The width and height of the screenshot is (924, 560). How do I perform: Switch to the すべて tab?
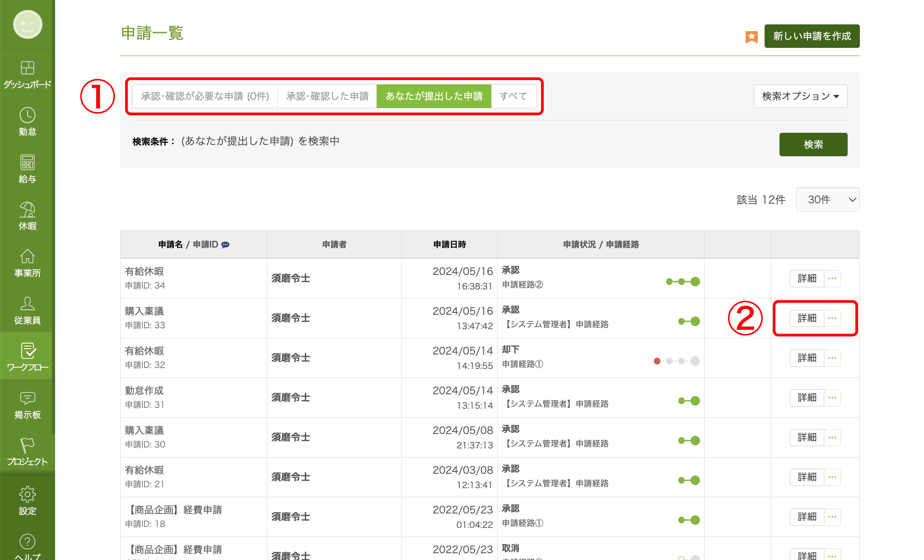pos(513,96)
